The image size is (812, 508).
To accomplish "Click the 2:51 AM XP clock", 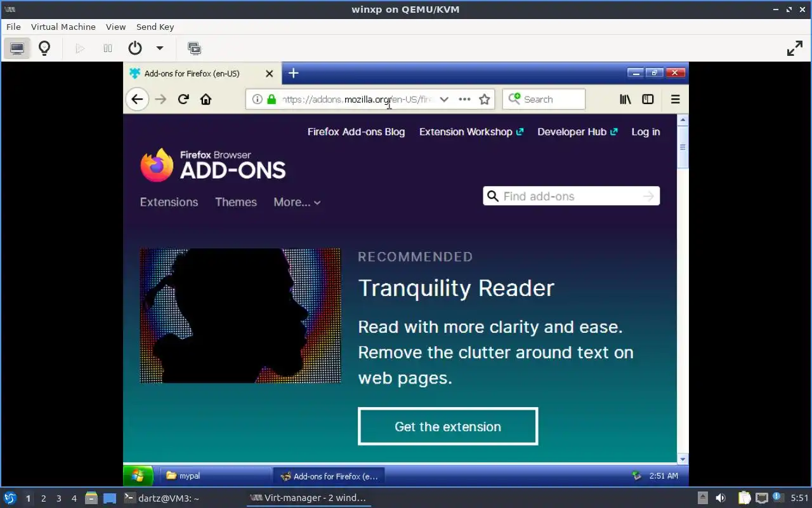I will click(x=664, y=476).
